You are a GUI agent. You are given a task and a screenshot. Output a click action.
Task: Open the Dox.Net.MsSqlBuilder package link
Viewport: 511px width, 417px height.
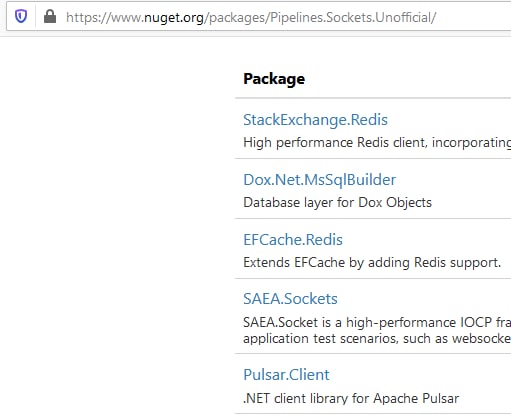[320, 180]
